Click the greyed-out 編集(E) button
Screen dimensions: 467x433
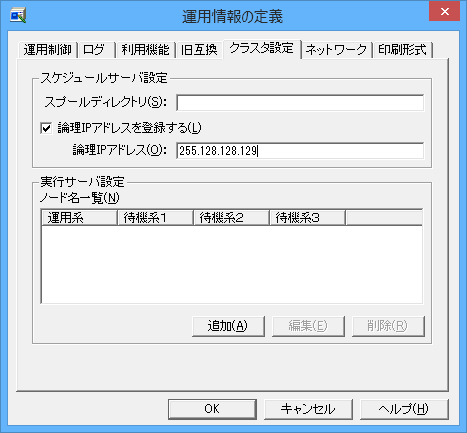click(x=308, y=326)
